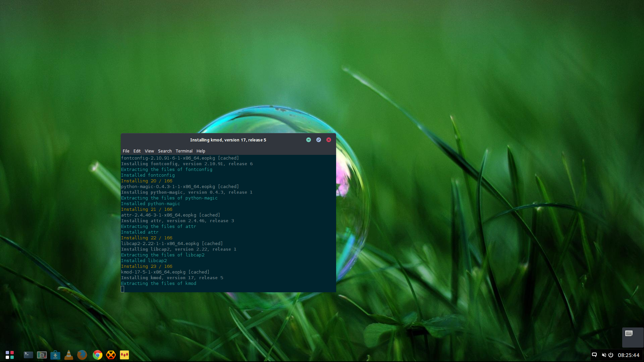The width and height of the screenshot is (644, 362).
Task: Open the File menu in terminal
Action: click(x=126, y=151)
